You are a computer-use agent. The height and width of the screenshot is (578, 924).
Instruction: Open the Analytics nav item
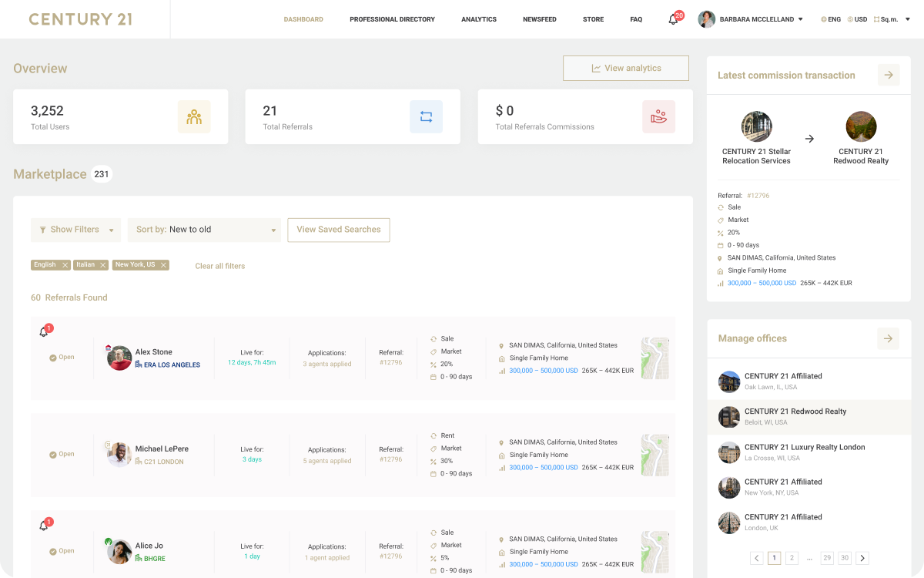coord(479,19)
